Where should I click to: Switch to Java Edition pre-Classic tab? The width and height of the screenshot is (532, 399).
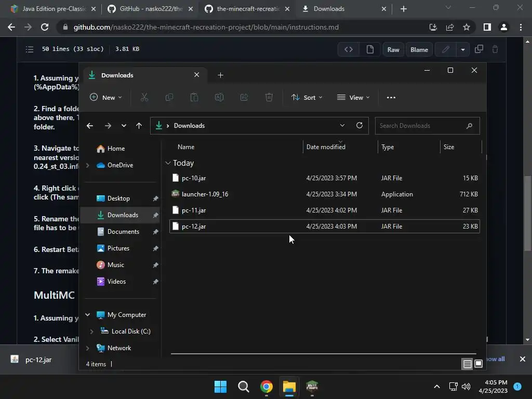pyautogui.click(x=54, y=9)
